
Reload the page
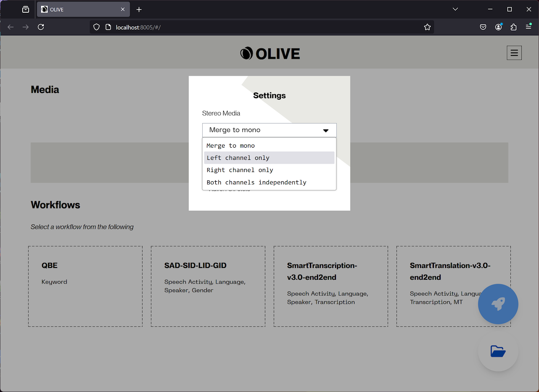pyautogui.click(x=41, y=27)
